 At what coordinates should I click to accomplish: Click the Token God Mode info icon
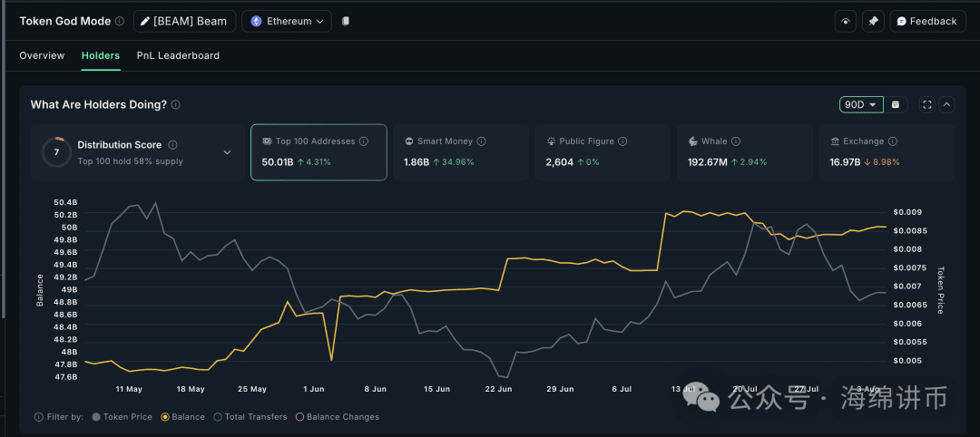coord(120,21)
